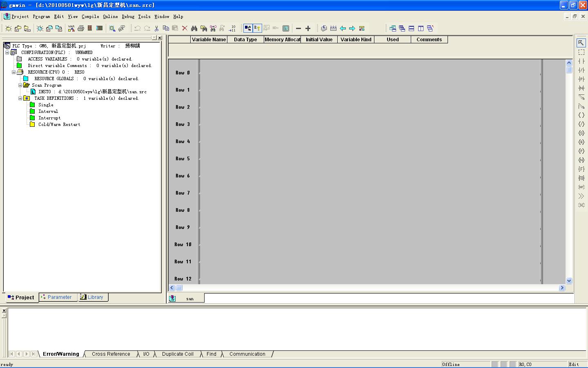
Task: Toggle the variable key display mode button
Action: pyautogui.click(x=257, y=28)
